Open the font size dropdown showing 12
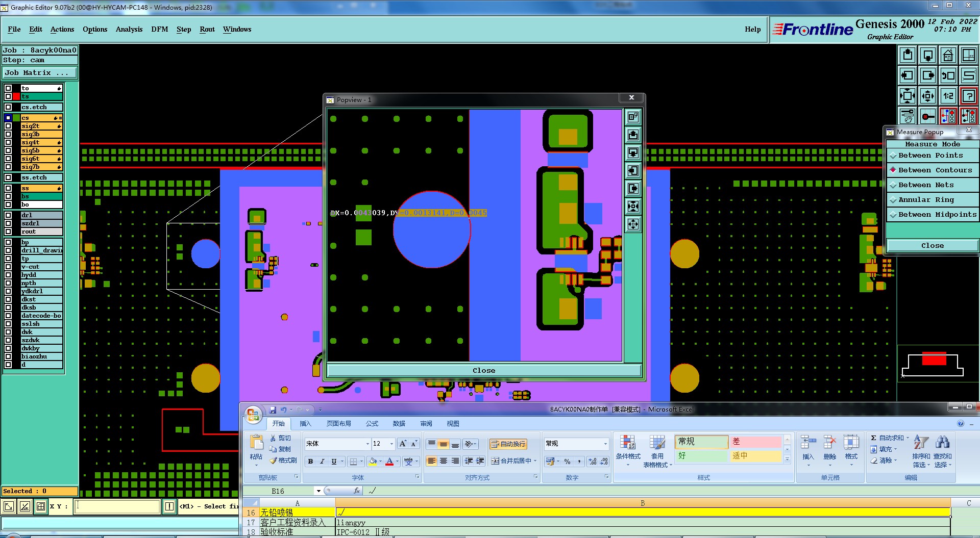 (x=391, y=444)
